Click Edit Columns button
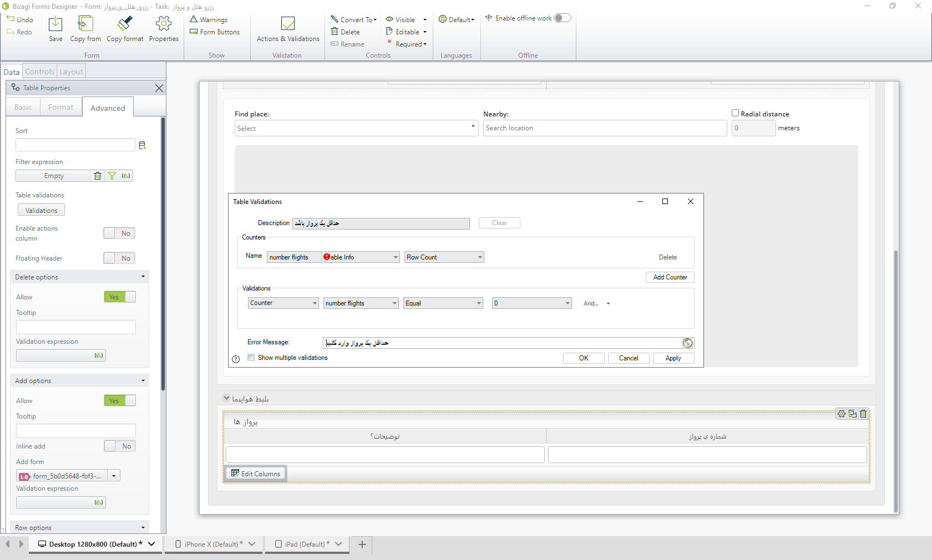This screenshot has height=560, width=932. [x=256, y=474]
